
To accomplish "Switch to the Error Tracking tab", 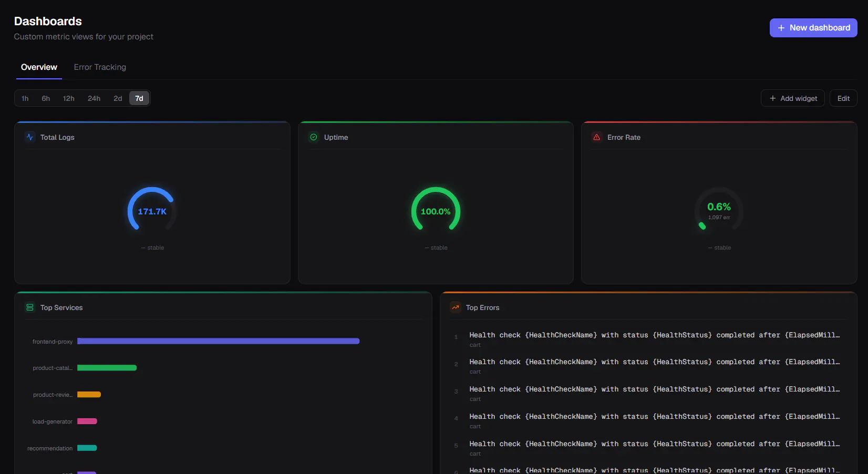I will click(100, 67).
